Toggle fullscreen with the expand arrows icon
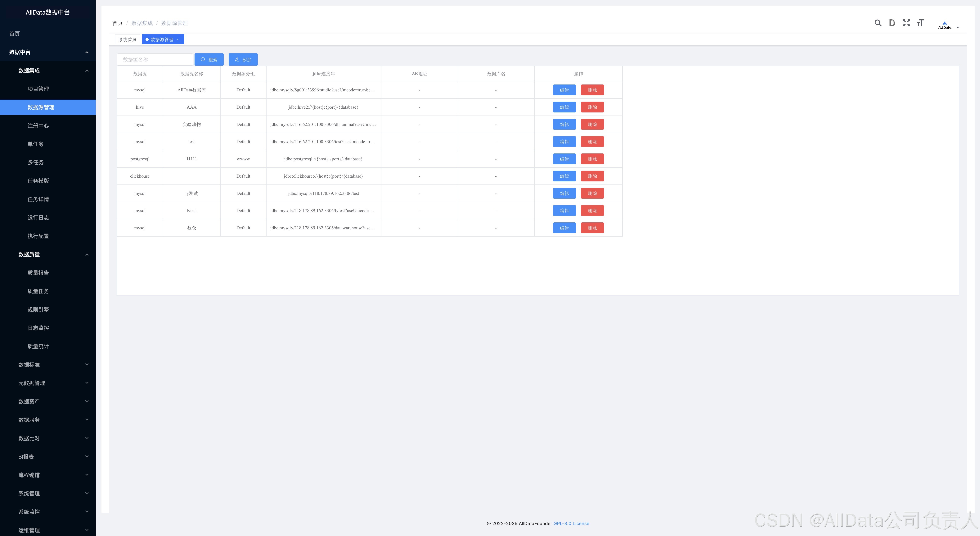Screen dimensions: 980x536 tap(906, 23)
